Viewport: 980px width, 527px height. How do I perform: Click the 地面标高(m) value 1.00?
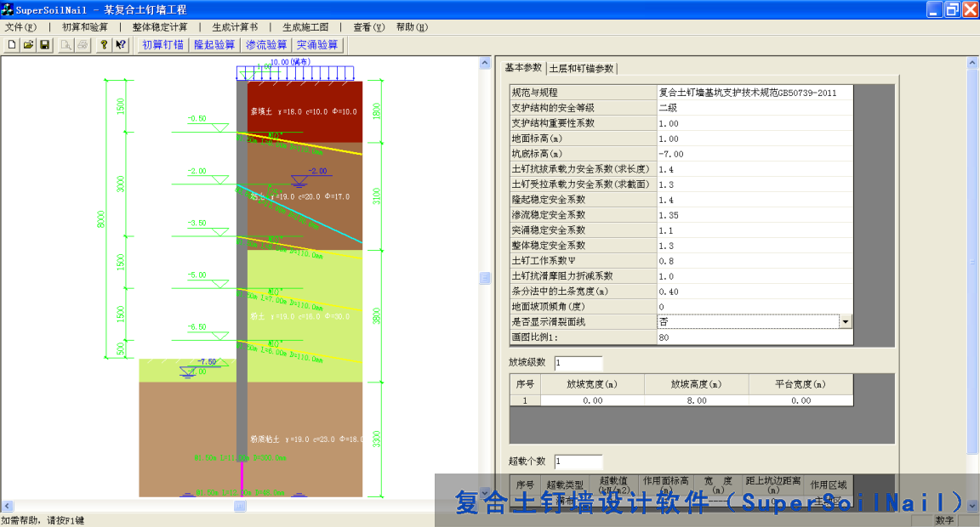click(x=755, y=139)
